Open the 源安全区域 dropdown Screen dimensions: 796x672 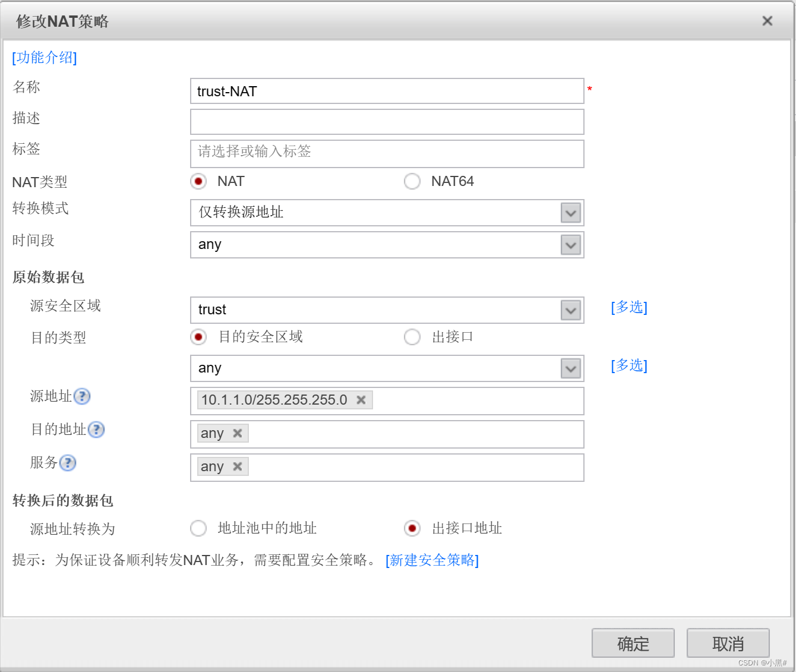tap(570, 310)
